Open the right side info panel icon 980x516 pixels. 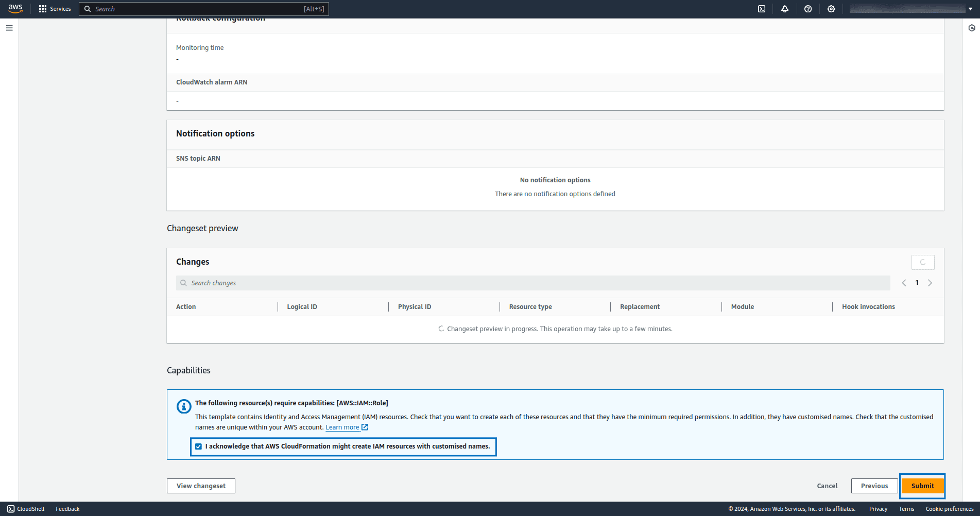pyautogui.click(x=971, y=28)
